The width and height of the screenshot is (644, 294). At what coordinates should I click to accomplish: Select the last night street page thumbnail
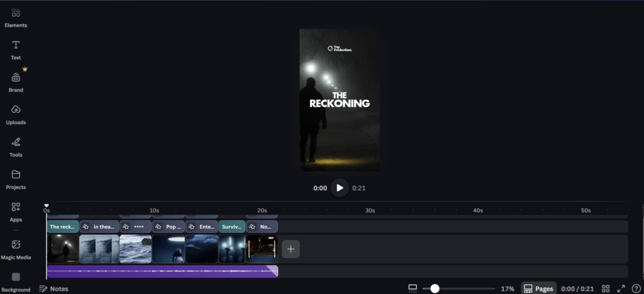point(262,249)
